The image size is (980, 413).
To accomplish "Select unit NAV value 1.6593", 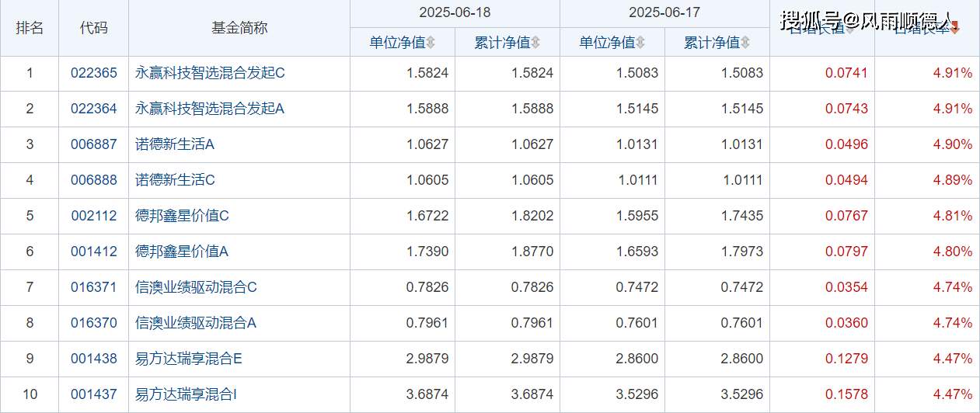I will click(637, 252).
